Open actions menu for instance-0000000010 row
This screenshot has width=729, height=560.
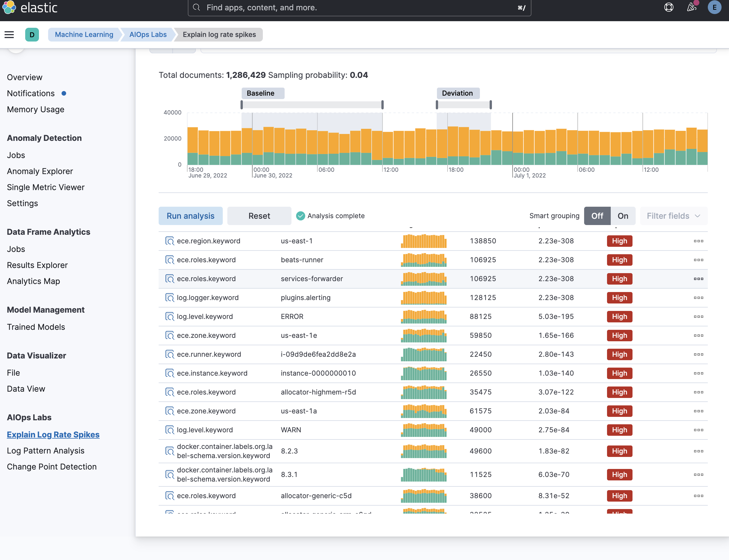pos(698,373)
